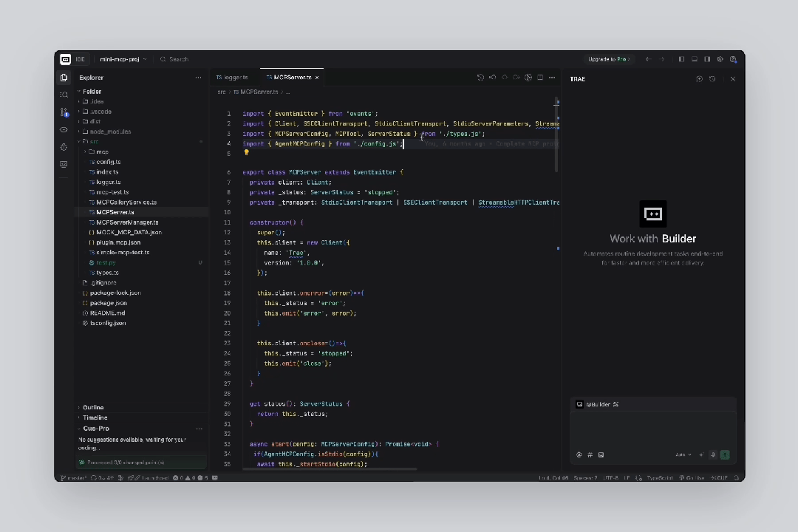This screenshot has width=798, height=532.
Task: Collapse the Cue-Pro section
Action: [x=79, y=429]
